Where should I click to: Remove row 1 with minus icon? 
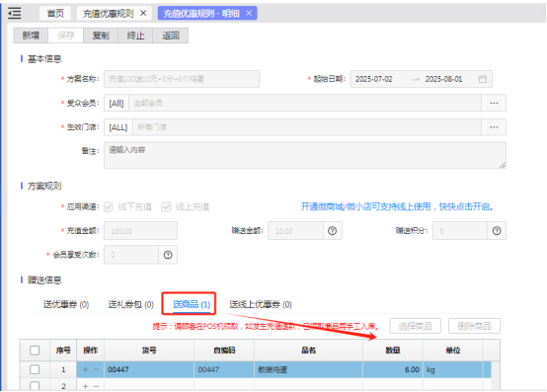coord(97,369)
